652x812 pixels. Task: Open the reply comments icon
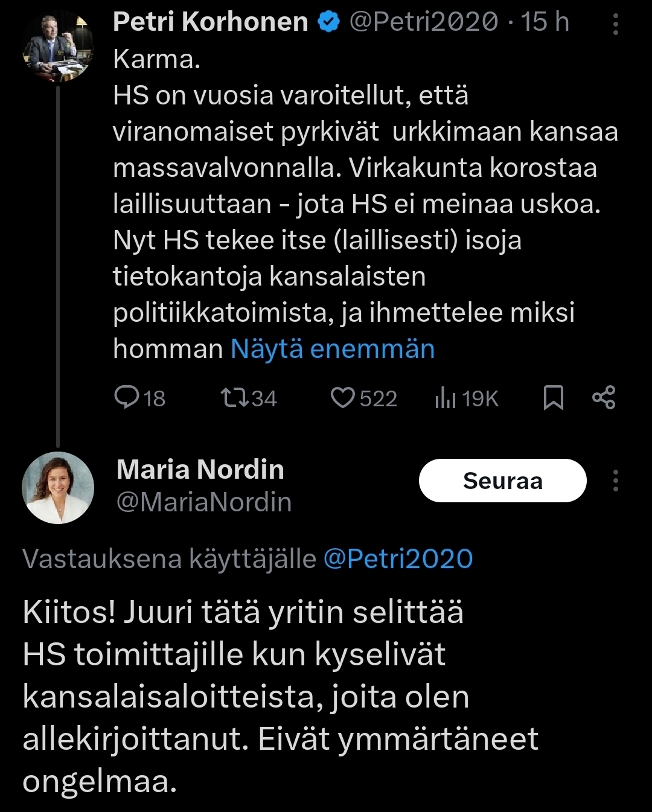click(x=127, y=398)
